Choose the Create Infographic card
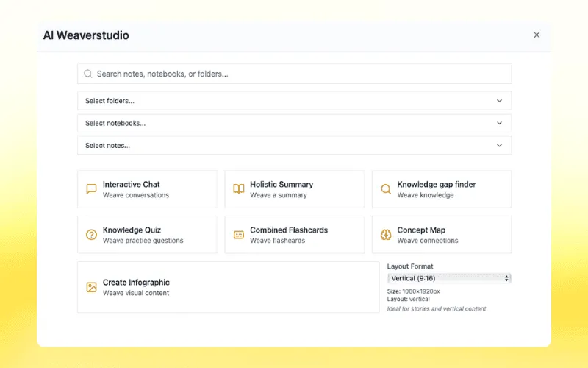The height and width of the screenshot is (368, 588). pyautogui.click(x=228, y=287)
